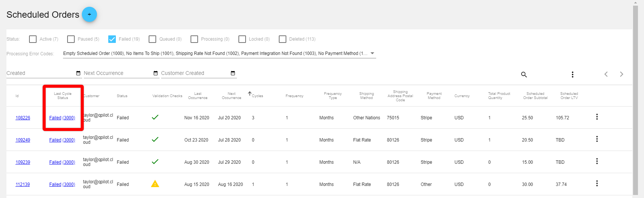Viewport: 644px width, 198px height.
Task: Check the Processing (0) status filter
Action: (194, 39)
